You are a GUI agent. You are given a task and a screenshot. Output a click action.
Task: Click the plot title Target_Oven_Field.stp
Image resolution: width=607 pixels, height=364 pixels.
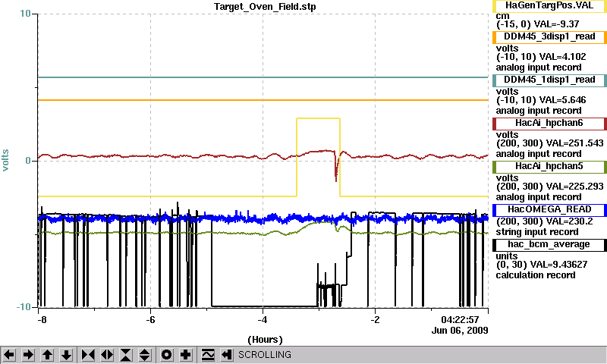(x=265, y=7)
